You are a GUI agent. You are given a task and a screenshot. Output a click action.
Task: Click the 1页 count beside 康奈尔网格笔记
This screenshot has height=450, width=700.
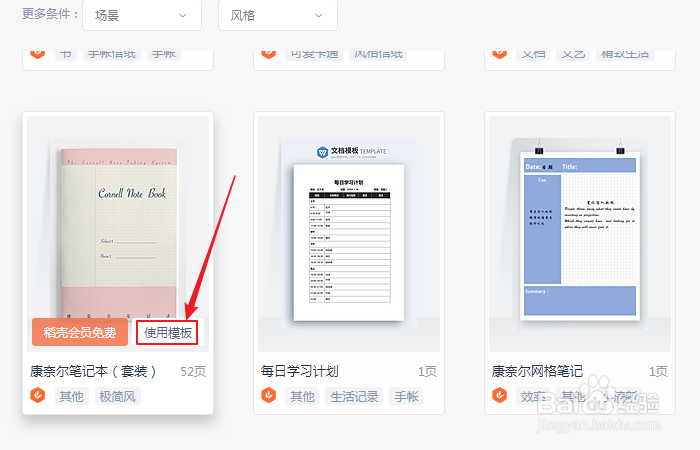(x=658, y=371)
